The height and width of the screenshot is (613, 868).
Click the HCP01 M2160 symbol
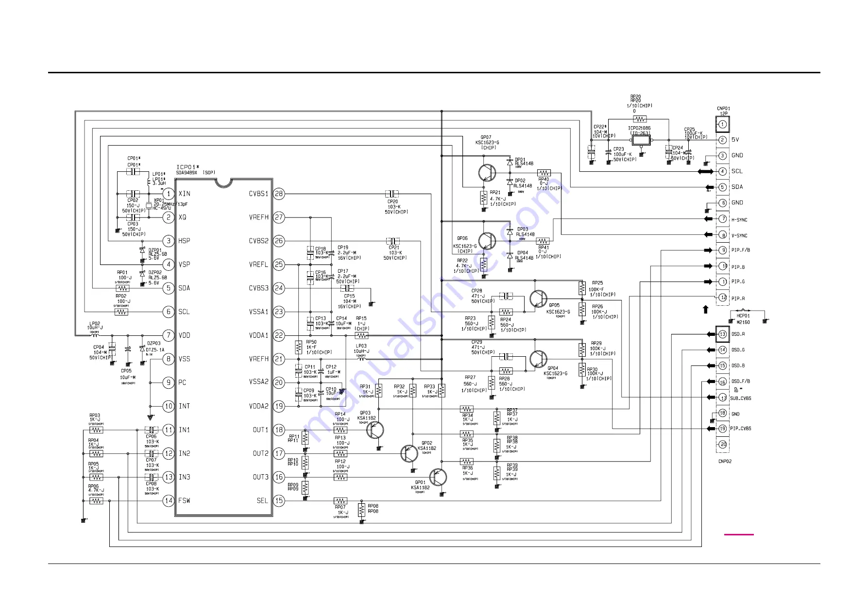pos(743,310)
